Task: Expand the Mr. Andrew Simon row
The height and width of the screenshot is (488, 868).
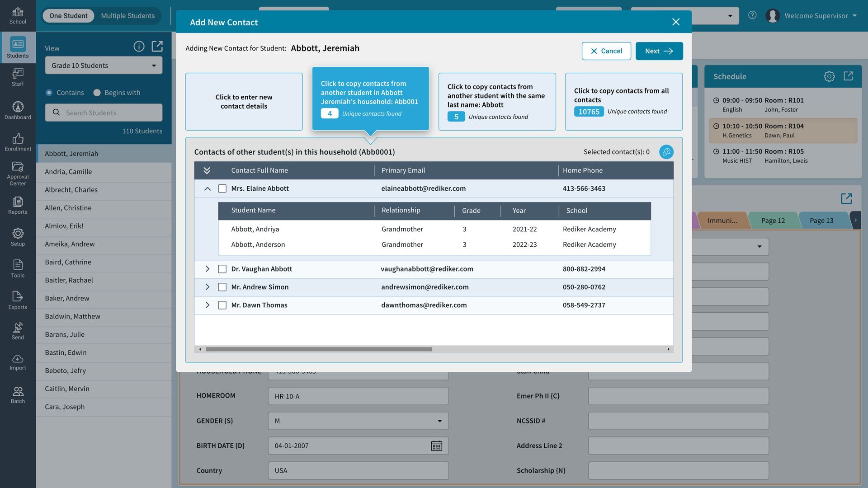Action: point(207,287)
